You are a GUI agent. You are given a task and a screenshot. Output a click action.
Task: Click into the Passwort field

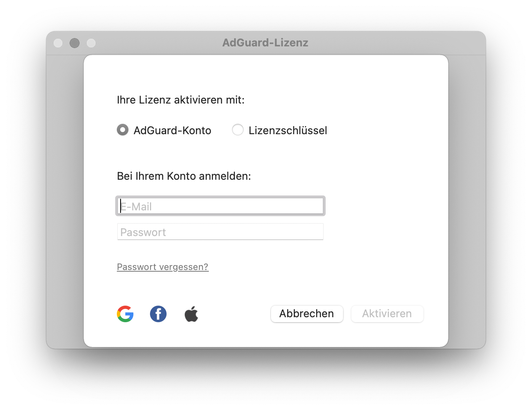tap(220, 232)
